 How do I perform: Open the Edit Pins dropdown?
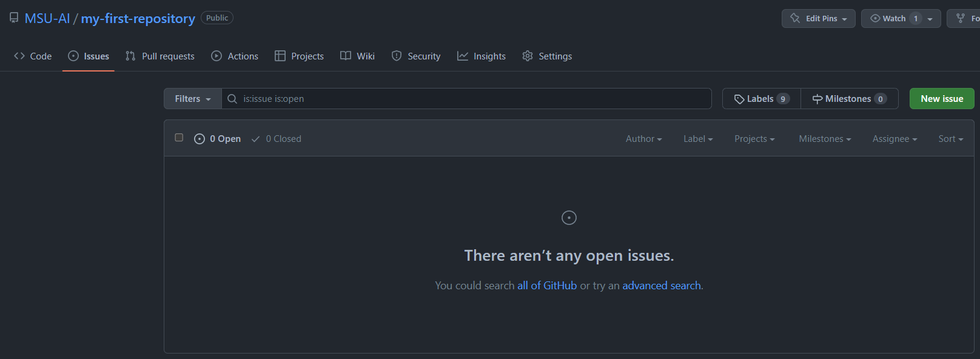point(819,18)
